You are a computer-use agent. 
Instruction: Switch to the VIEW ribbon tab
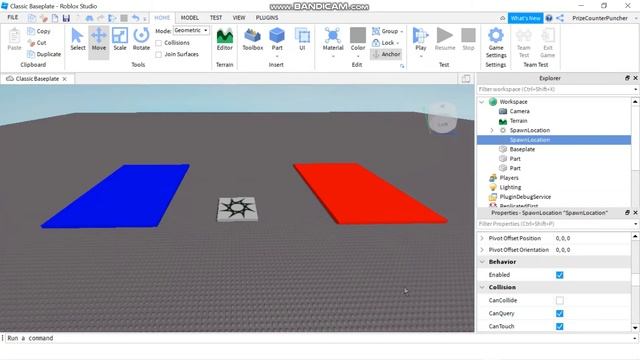tap(239, 18)
